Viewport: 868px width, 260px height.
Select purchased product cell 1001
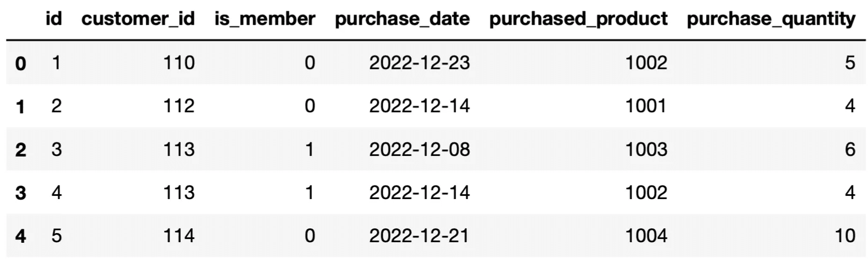pos(646,106)
